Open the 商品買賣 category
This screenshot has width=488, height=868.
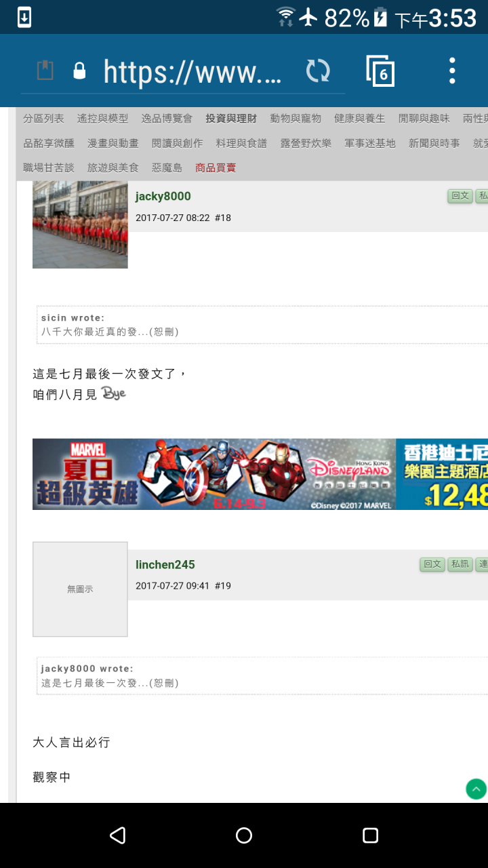pos(216,167)
